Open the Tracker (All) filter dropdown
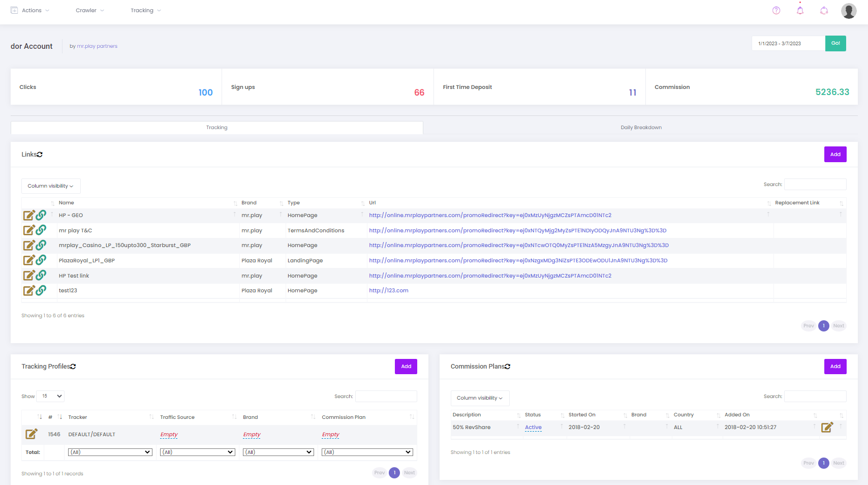This screenshot has height=485, width=868. click(110, 452)
